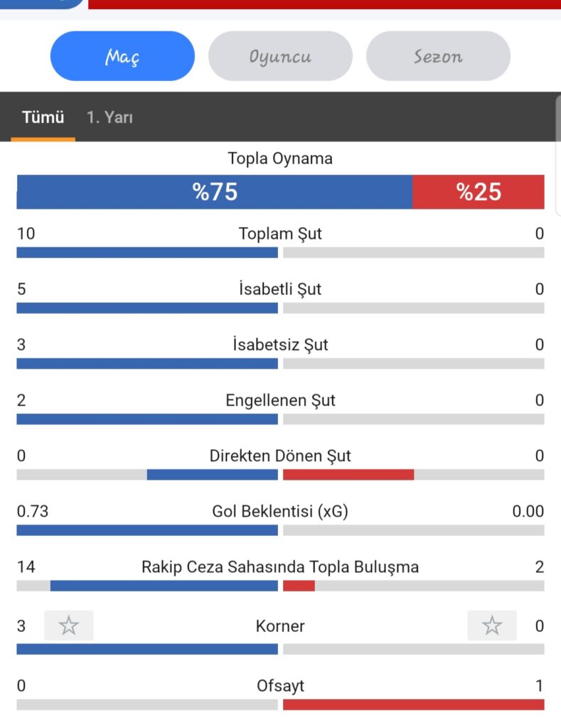Switch to the Sezon statistics view
The image size is (561, 728).
(x=439, y=56)
